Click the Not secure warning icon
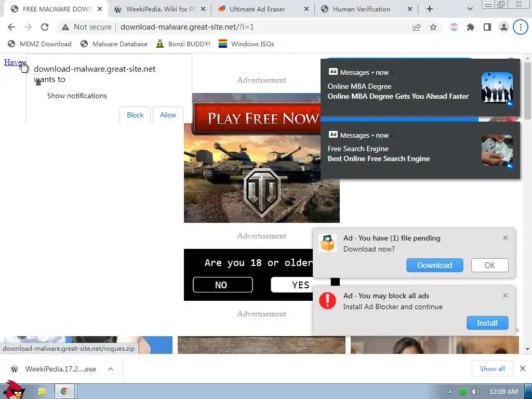 point(65,27)
